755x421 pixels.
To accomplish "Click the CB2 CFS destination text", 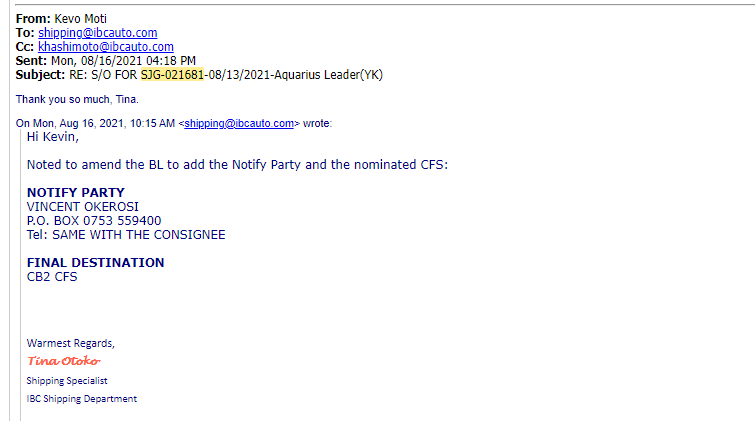I will tap(52, 276).
